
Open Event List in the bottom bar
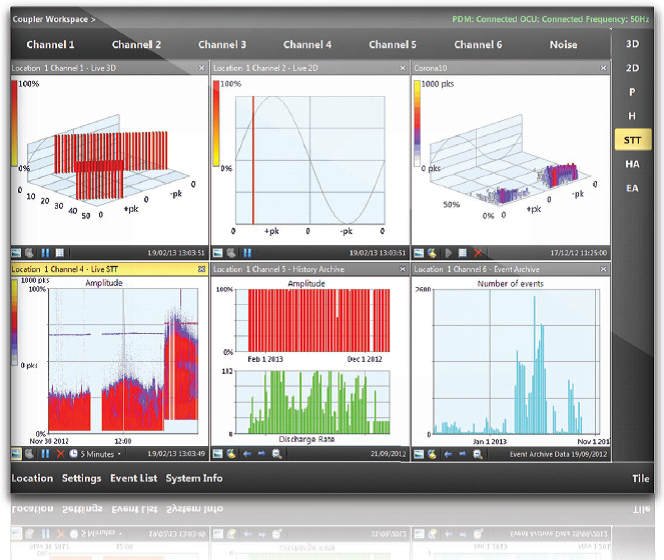(133, 478)
